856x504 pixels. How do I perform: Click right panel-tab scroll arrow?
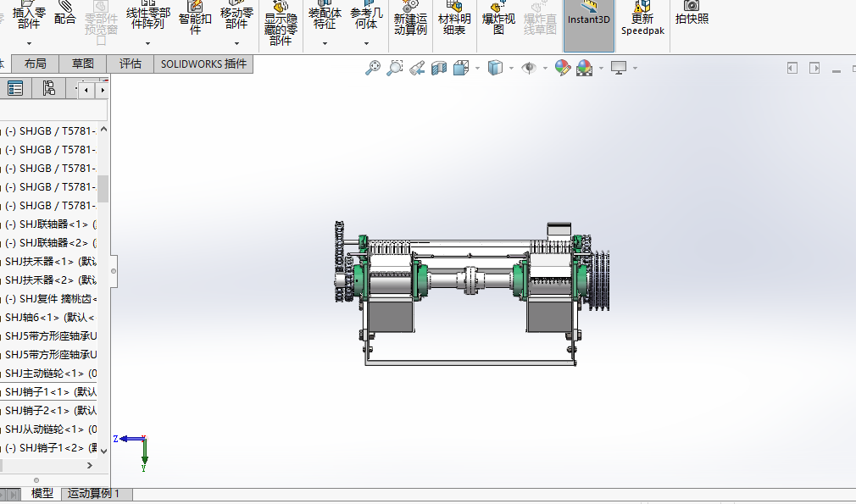click(x=103, y=90)
